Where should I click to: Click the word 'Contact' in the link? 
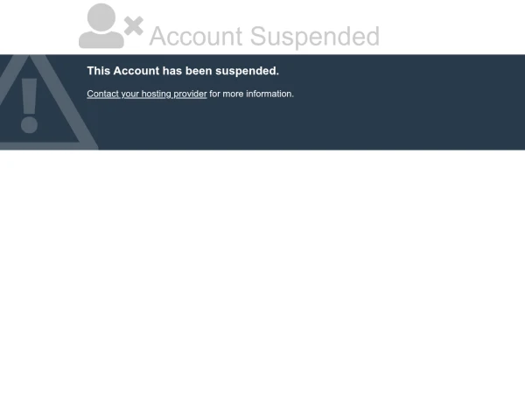pyautogui.click(x=102, y=94)
